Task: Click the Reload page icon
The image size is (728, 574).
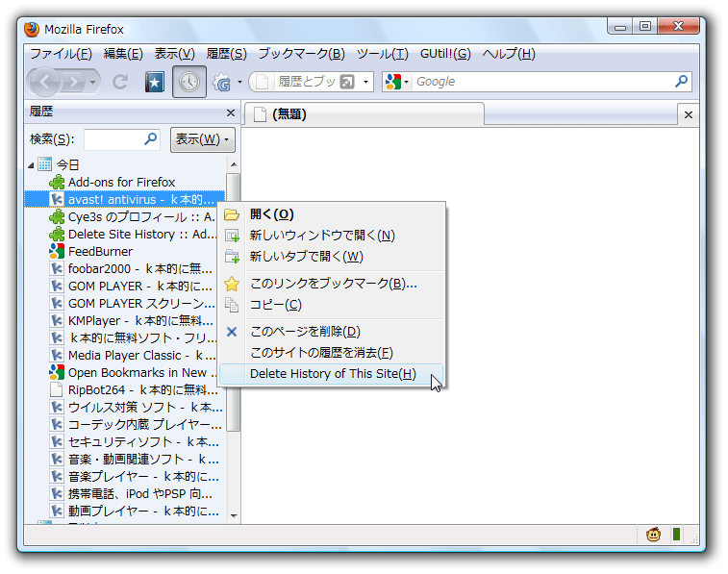Action: click(120, 82)
